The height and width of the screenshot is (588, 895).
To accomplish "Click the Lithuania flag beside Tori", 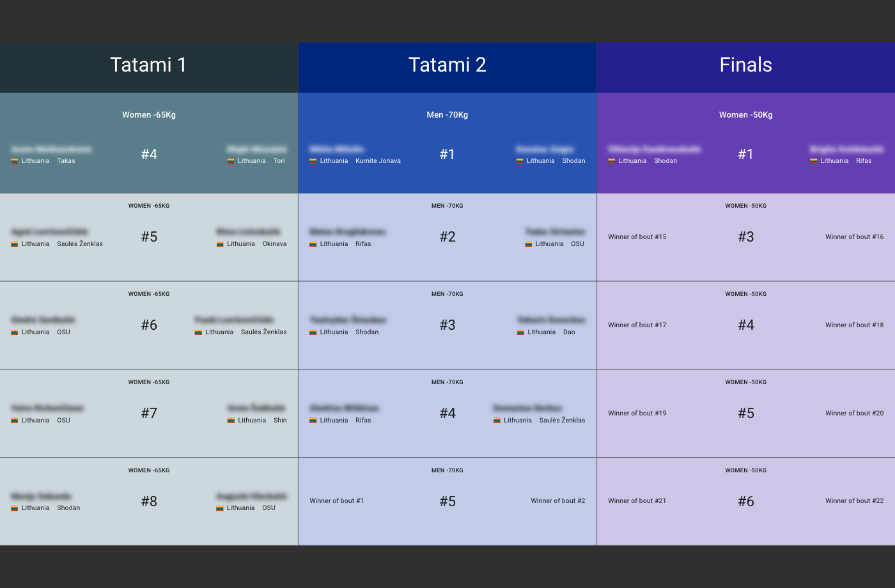I will [x=231, y=161].
